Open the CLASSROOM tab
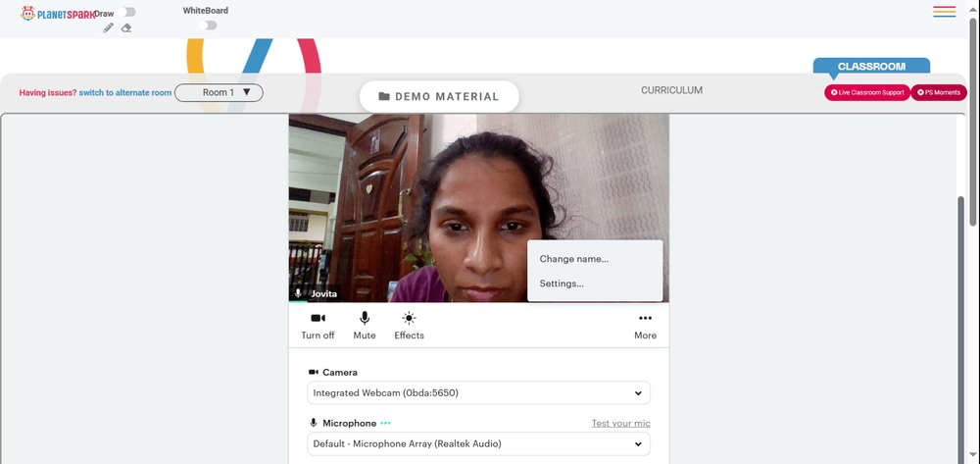The image size is (980, 464). (871, 67)
